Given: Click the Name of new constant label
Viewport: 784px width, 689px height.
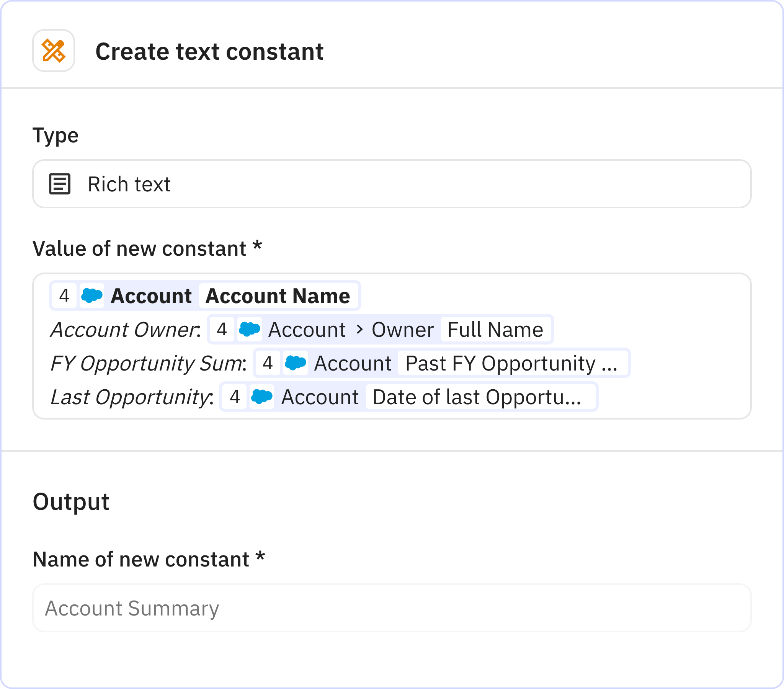Looking at the screenshot, I should (149, 559).
